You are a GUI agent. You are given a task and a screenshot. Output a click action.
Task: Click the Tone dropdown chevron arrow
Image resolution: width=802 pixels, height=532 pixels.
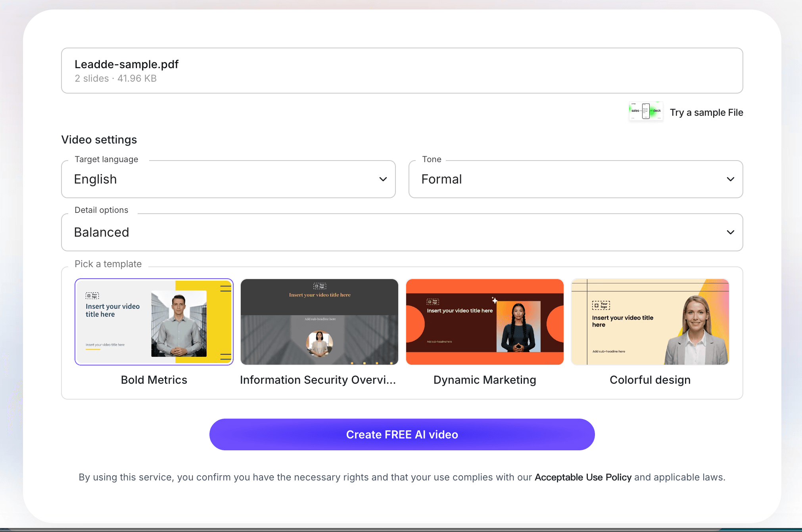point(730,179)
